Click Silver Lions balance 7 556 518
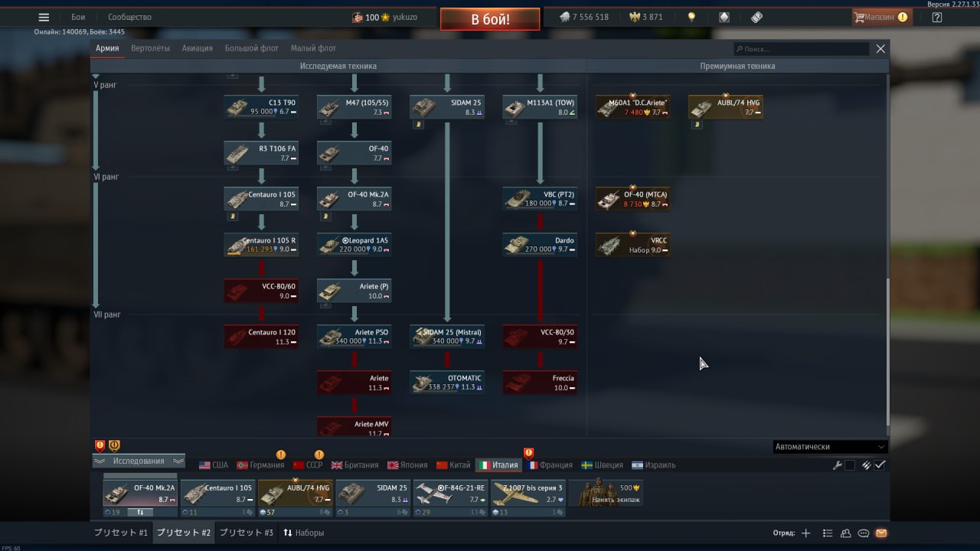Viewport: 980px width, 551px height. point(583,17)
